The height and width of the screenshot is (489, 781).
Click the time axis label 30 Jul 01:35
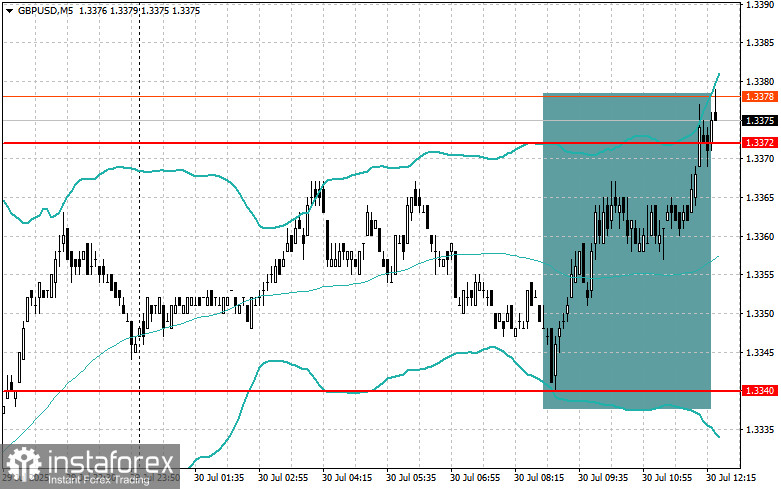click(x=219, y=478)
